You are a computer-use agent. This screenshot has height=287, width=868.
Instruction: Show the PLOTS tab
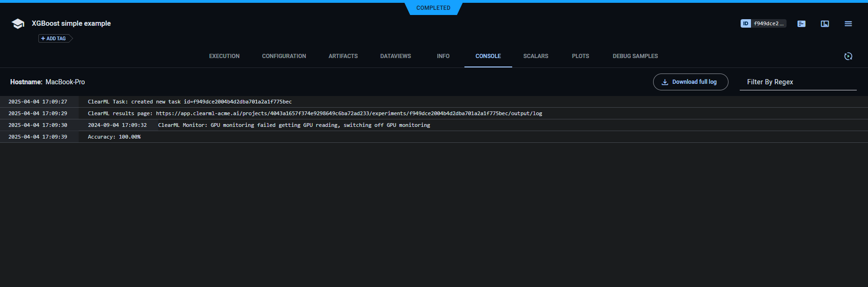point(580,56)
